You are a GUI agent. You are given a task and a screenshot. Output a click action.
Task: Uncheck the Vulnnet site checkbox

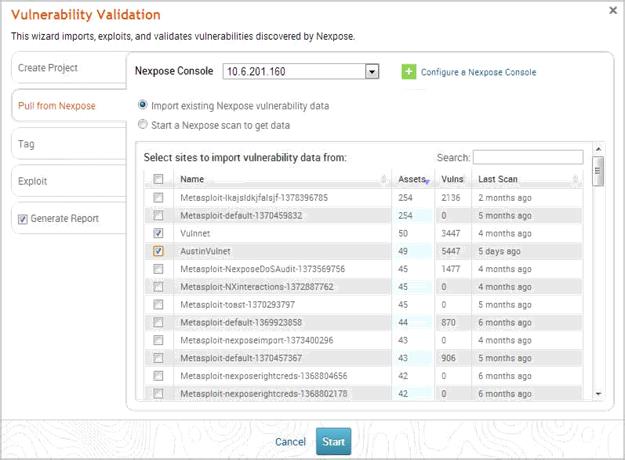158,233
